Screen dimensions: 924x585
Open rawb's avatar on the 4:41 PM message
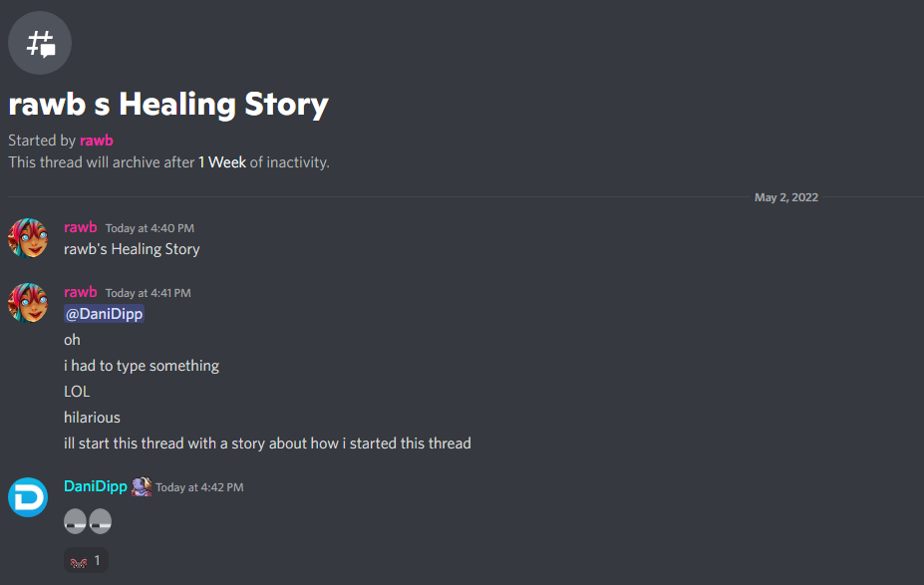click(x=28, y=303)
